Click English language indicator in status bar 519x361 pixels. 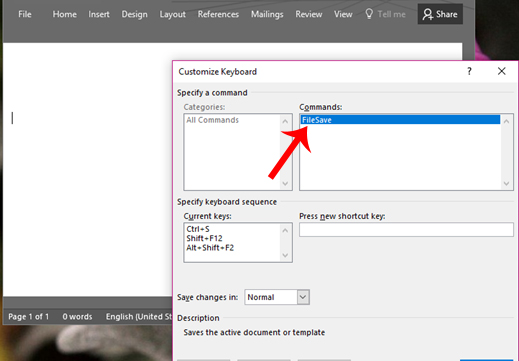point(139,316)
